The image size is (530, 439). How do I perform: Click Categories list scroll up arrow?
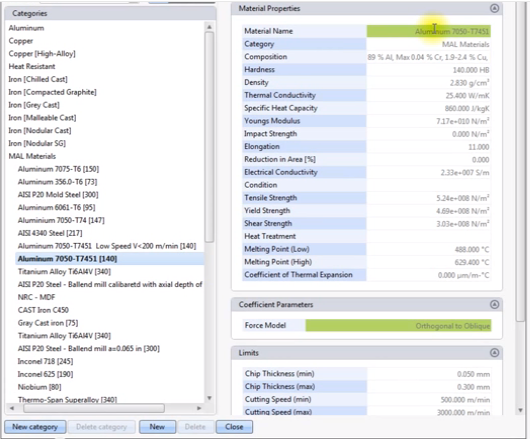click(x=209, y=27)
